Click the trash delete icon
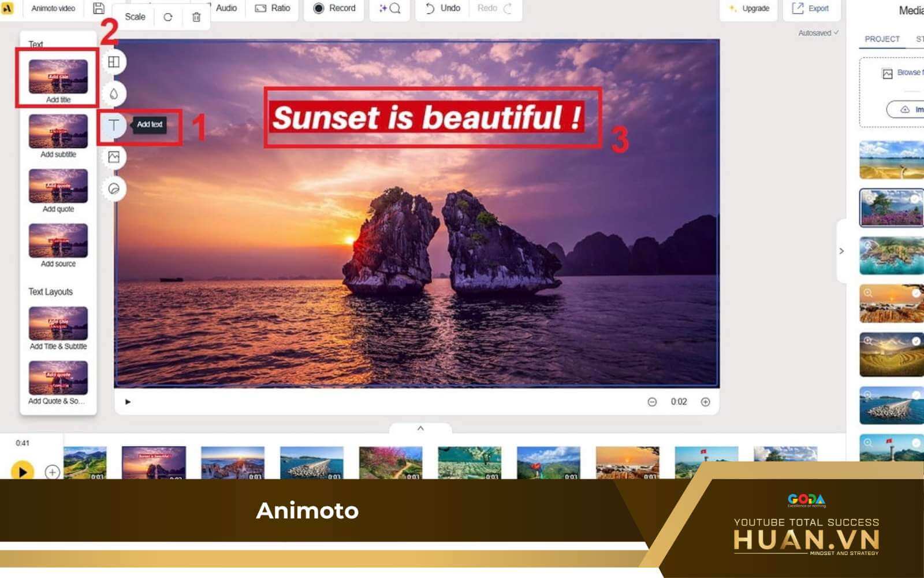The height and width of the screenshot is (578, 924). pyautogui.click(x=196, y=17)
